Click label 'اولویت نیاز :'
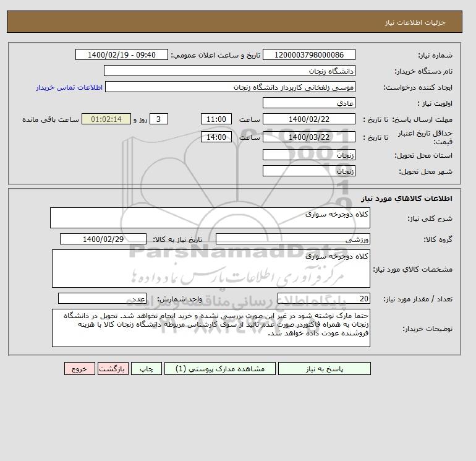 (435, 103)
